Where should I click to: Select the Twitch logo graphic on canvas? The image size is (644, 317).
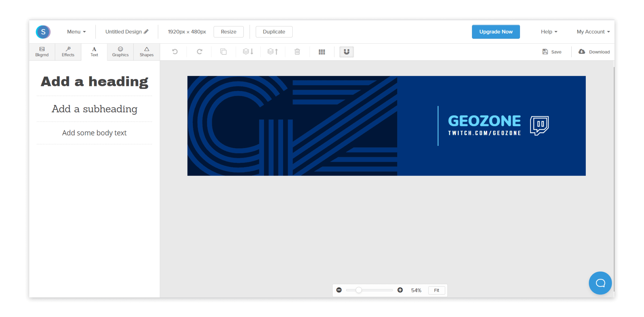pyautogui.click(x=539, y=125)
